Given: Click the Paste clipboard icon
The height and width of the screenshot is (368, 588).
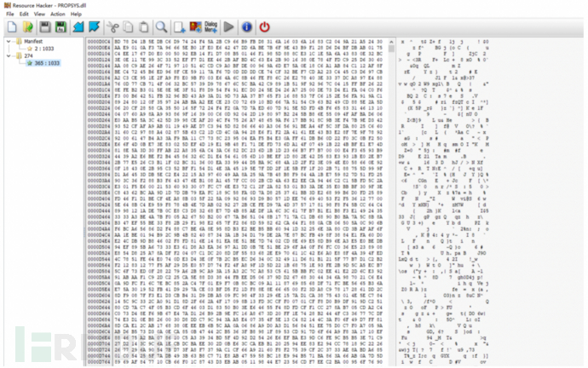Looking at the screenshot, I should pos(144,27).
